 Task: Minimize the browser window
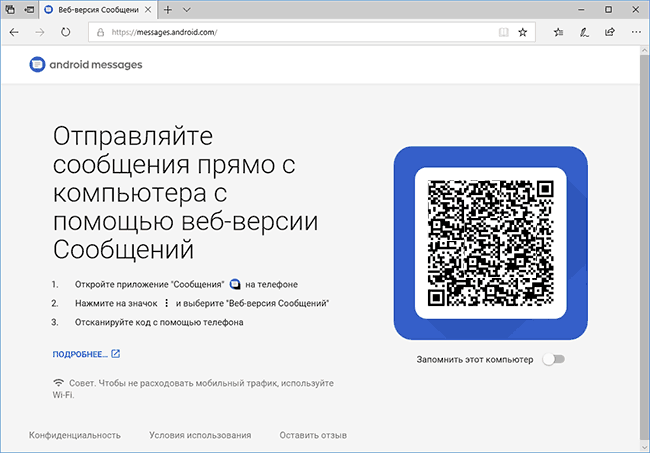tap(581, 10)
